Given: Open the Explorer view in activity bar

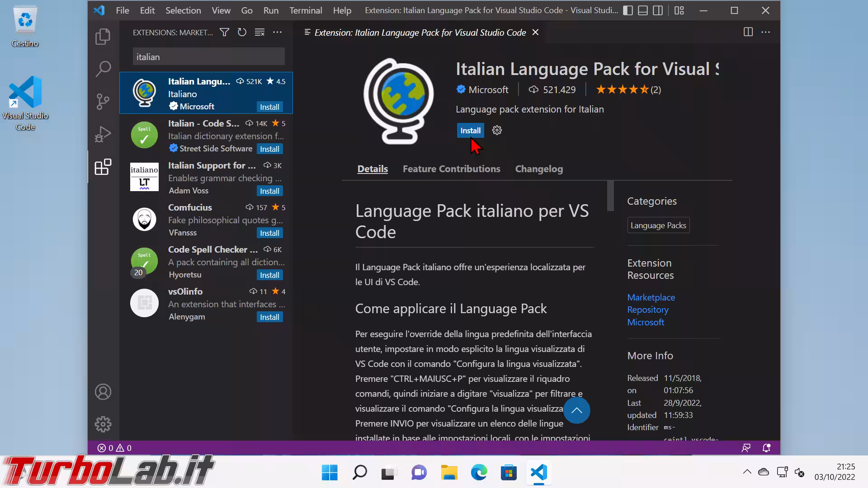Looking at the screenshot, I should coord(103,37).
